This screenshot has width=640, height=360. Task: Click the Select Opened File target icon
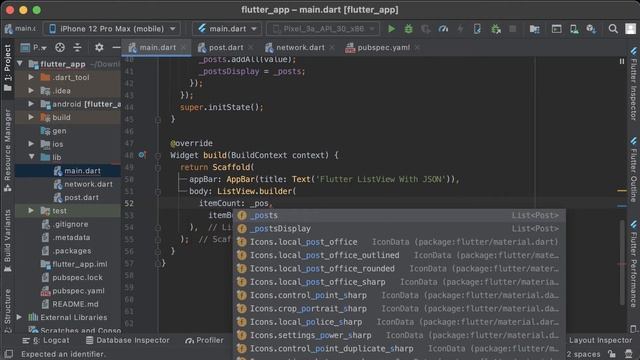click(x=60, y=47)
